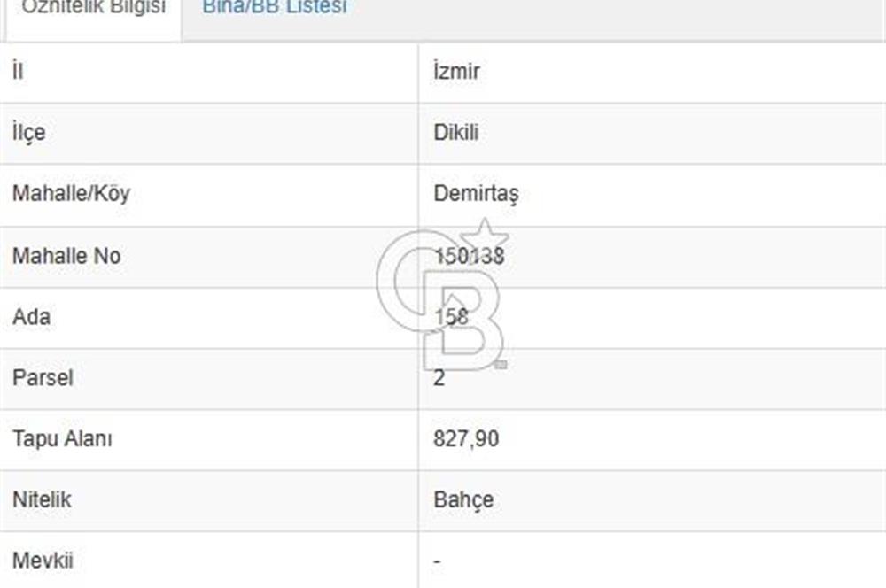Switch to the Bina/BB Listesi tab
Viewport: 886px width, 588px height.
click(275, 7)
